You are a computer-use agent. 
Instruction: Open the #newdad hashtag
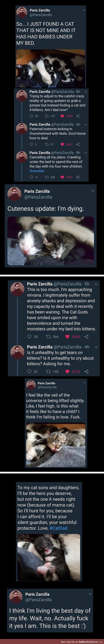tap(37, 171)
